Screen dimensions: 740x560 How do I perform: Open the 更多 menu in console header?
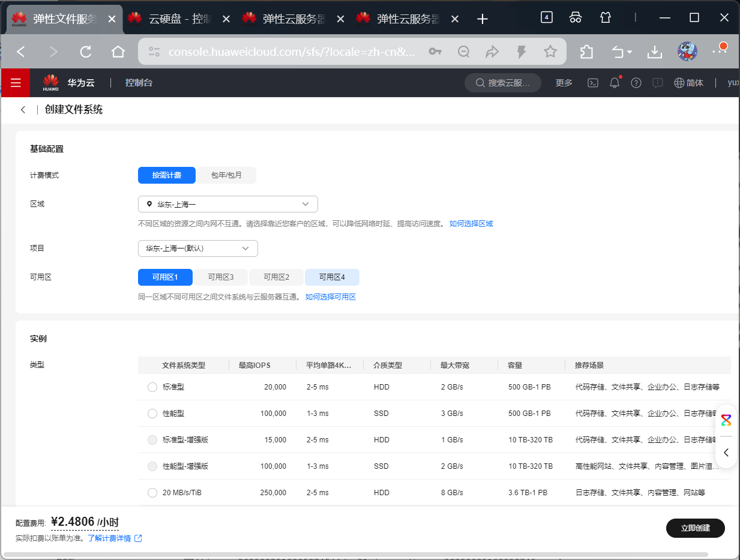564,83
